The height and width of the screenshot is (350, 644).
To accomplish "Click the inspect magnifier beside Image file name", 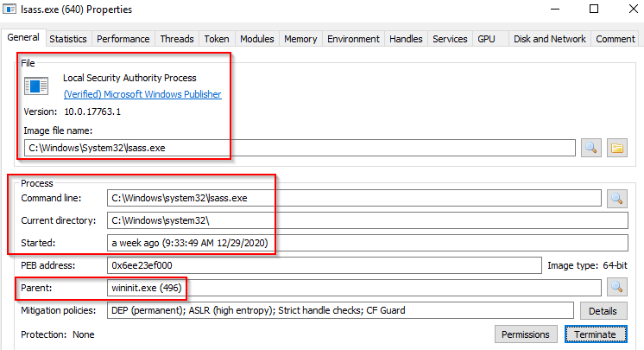I will click(592, 148).
